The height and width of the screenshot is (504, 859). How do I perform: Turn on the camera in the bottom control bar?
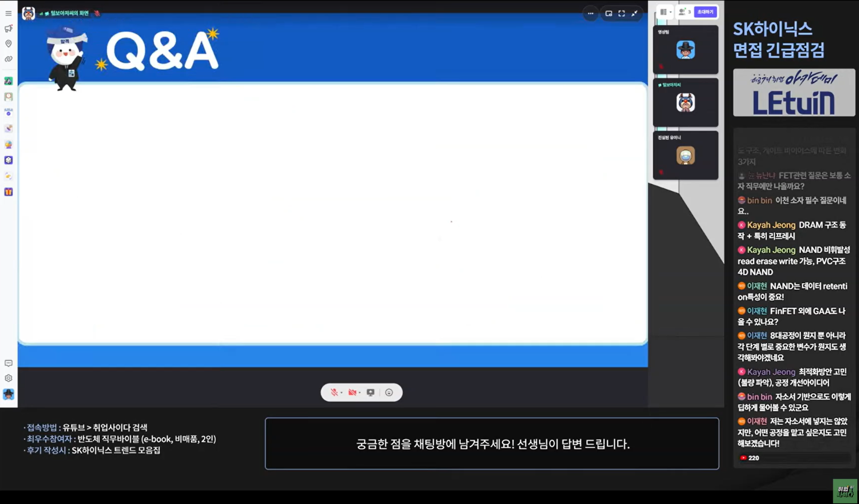coord(352,392)
